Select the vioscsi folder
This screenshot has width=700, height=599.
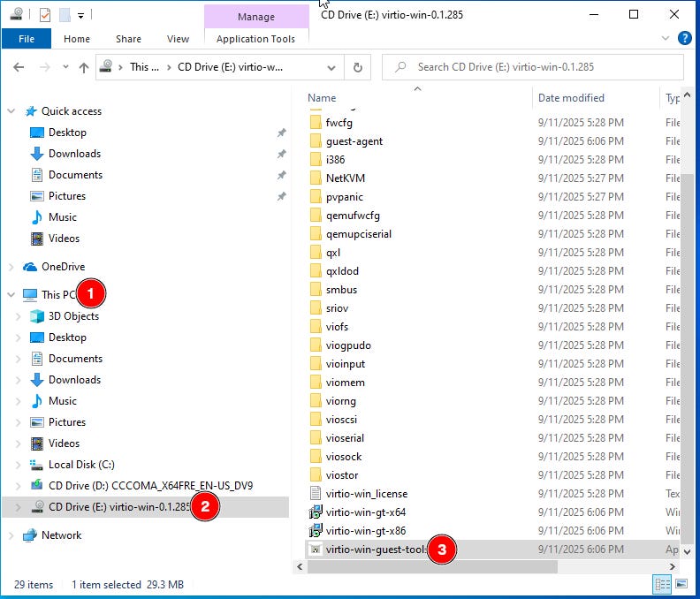pos(341,420)
